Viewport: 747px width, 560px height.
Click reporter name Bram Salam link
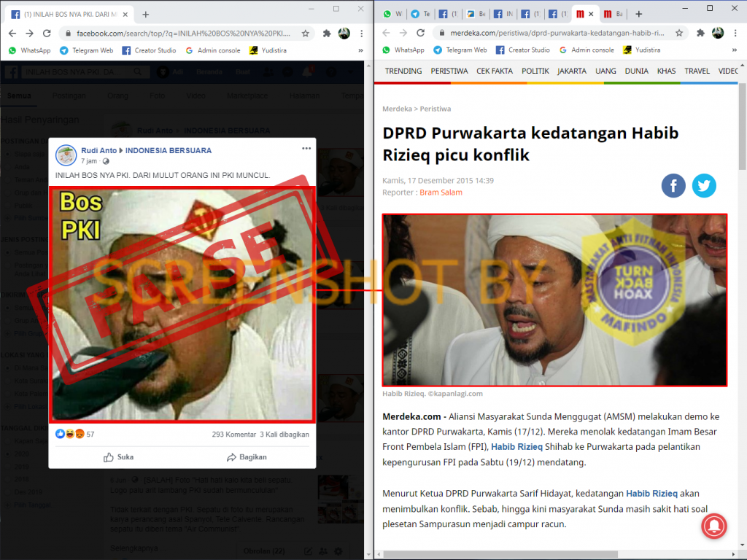pyautogui.click(x=441, y=192)
